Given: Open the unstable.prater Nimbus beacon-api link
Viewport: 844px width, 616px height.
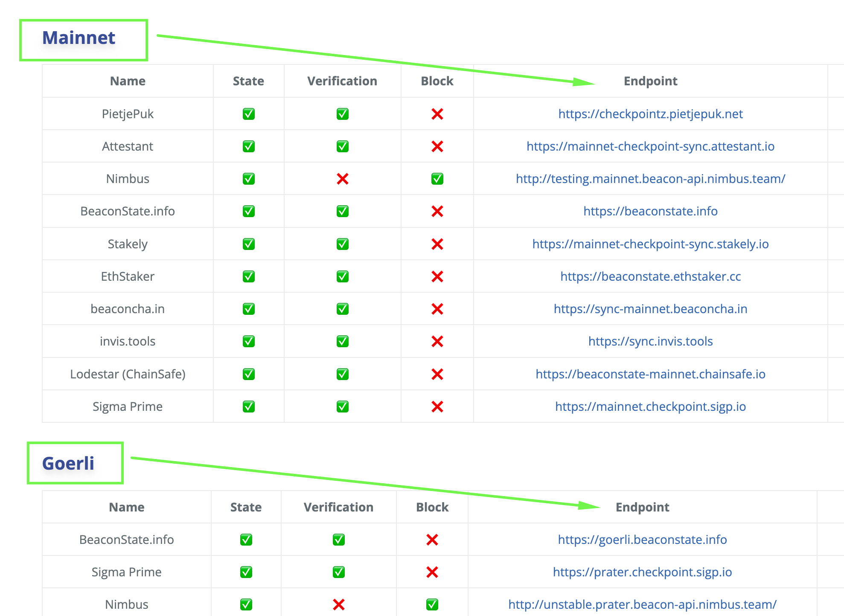Looking at the screenshot, I should point(642,604).
